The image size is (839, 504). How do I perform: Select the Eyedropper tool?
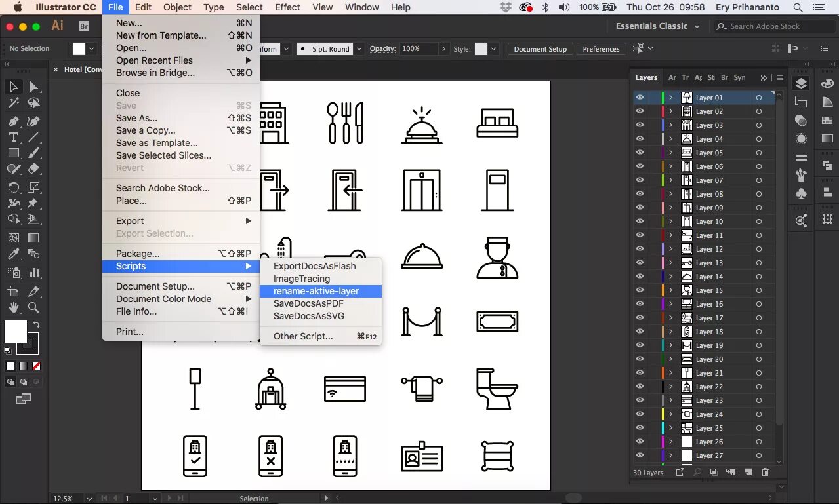[x=13, y=254]
